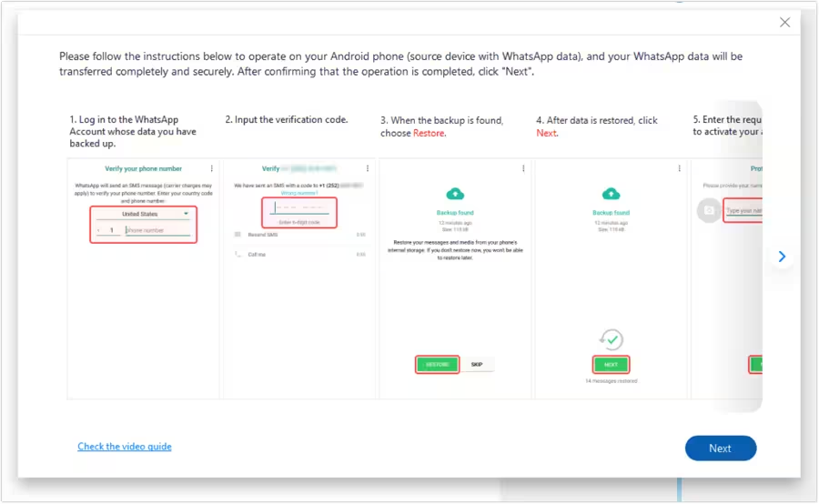
Task: Click the cloud backup icon in step 3
Action: tap(456, 194)
